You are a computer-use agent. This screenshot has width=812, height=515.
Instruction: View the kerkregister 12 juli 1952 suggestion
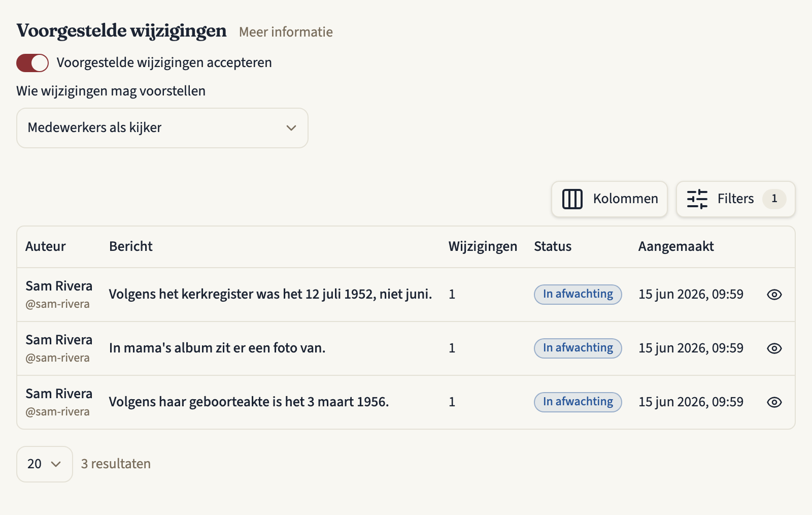coord(774,295)
